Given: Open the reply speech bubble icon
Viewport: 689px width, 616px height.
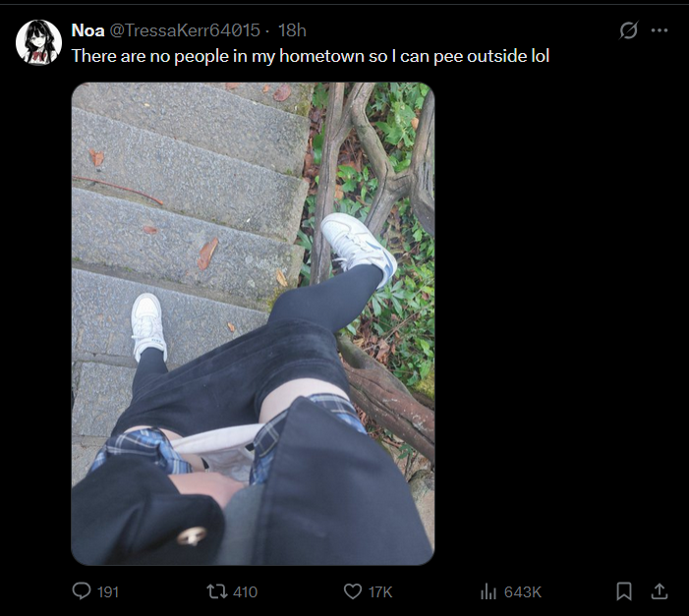Looking at the screenshot, I should click(82, 591).
